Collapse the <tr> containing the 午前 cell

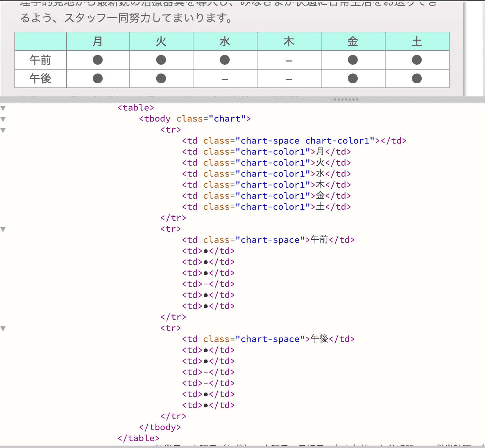point(3,229)
